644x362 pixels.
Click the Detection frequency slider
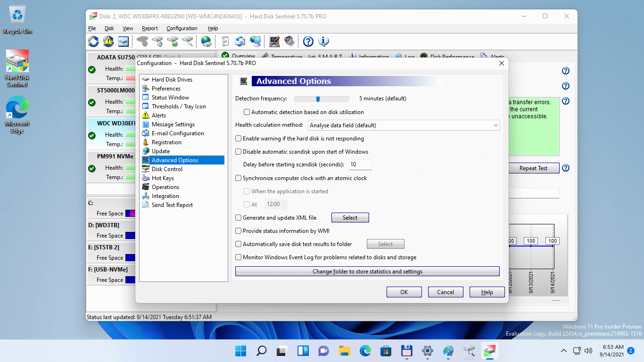coord(322,99)
